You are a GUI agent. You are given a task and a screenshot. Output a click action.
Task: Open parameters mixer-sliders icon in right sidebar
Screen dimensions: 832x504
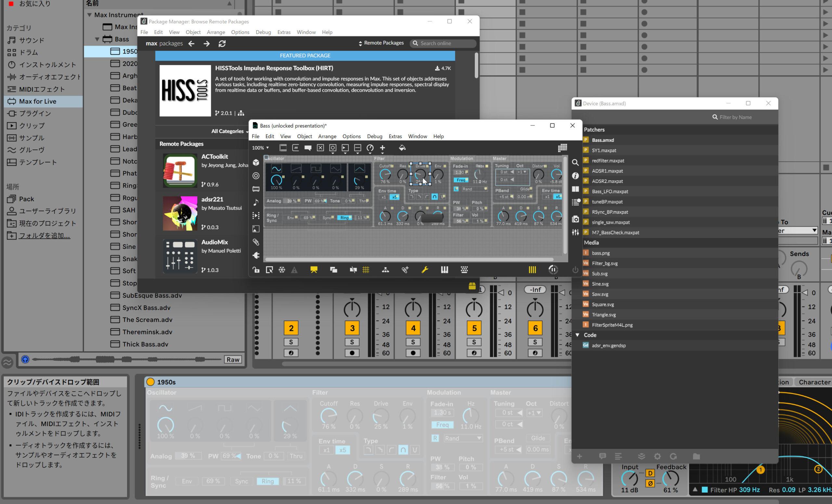[x=575, y=232]
